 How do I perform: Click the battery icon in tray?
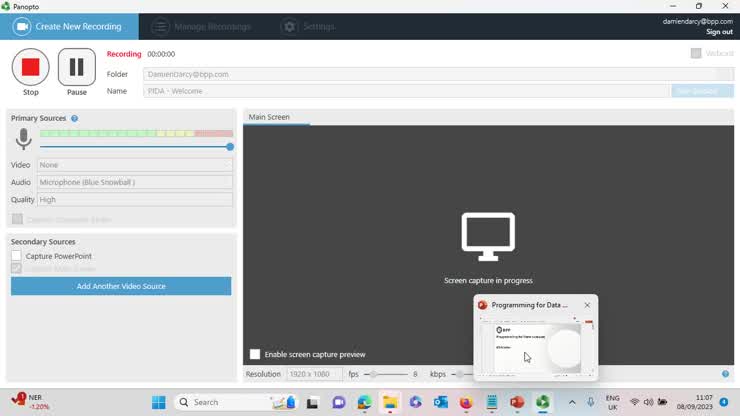663,402
